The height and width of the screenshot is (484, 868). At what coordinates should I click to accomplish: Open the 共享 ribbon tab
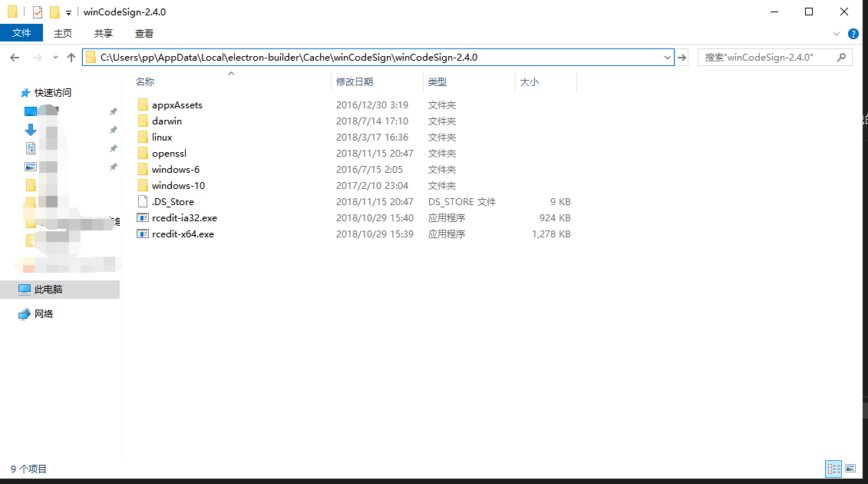point(104,33)
